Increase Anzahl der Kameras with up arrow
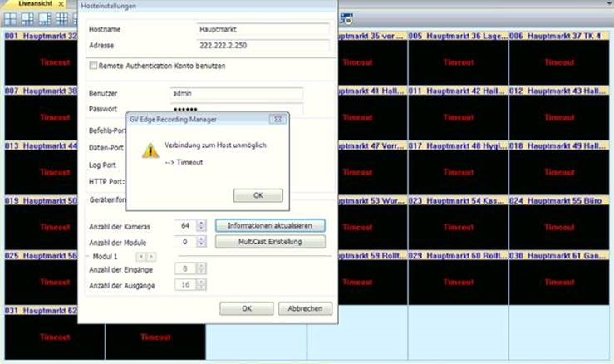Image resolution: width=614 pixels, height=364 pixels. click(x=201, y=223)
